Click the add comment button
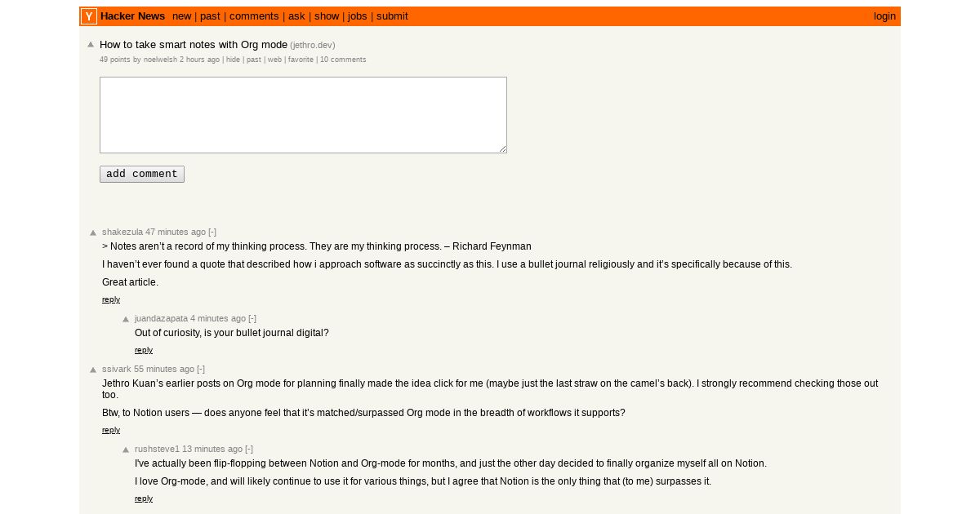 point(142,174)
